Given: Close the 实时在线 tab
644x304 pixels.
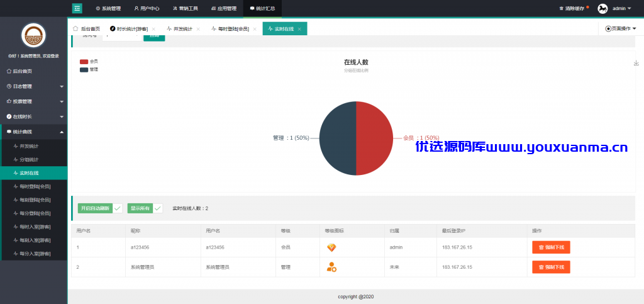Looking at the screenshot, I should pos(299,29).
